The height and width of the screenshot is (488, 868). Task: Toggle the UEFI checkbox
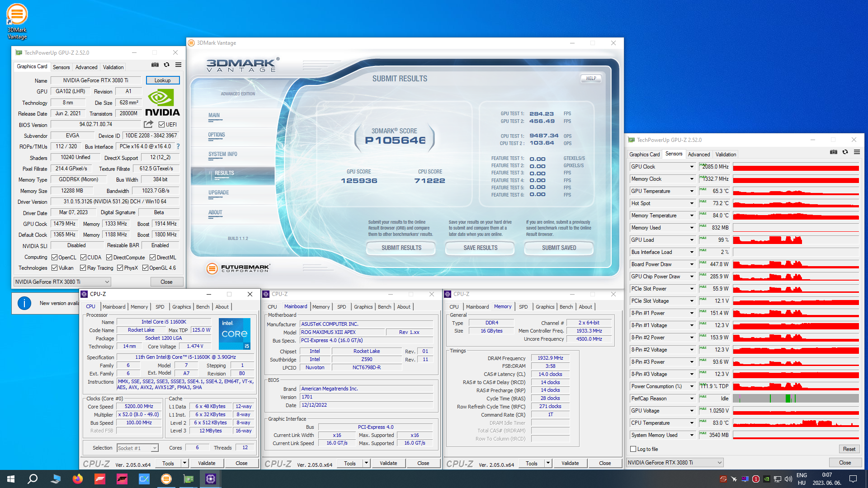[x=162, y=125]
